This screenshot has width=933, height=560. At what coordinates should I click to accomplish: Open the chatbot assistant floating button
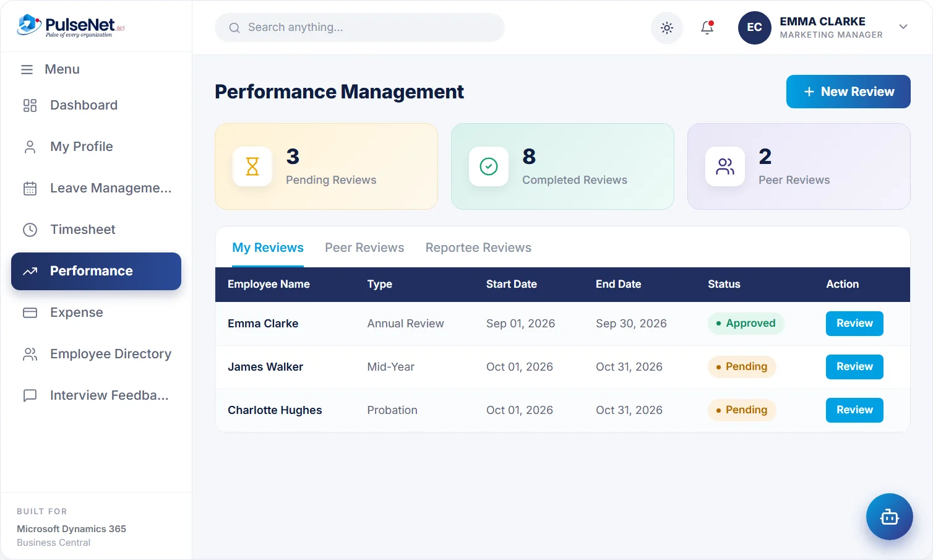889,517
